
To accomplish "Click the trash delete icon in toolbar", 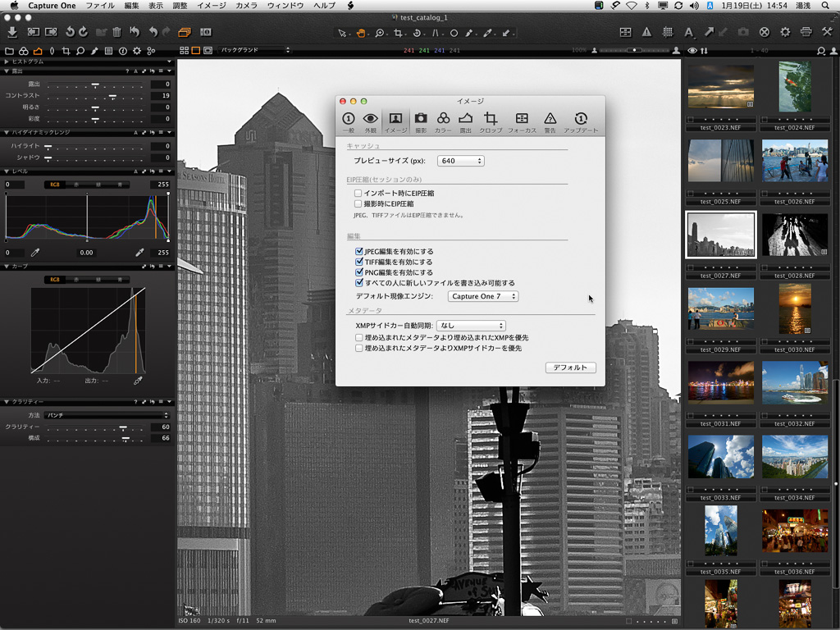I will click(117, 32).
